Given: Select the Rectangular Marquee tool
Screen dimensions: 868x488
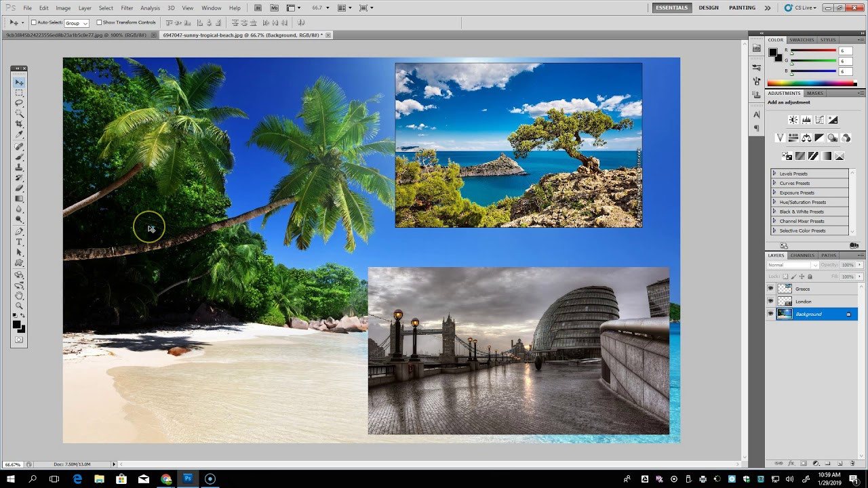Looking at the screenshot, I should [19, 92].
